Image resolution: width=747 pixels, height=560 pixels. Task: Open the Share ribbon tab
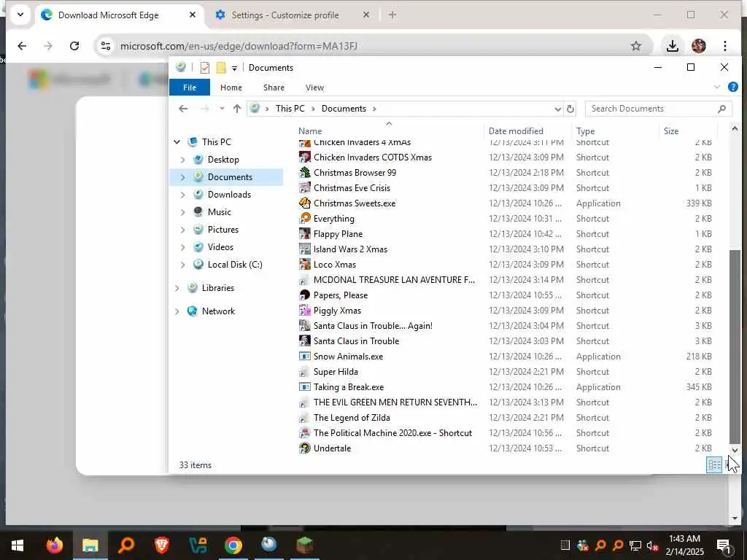click(274, 87)
